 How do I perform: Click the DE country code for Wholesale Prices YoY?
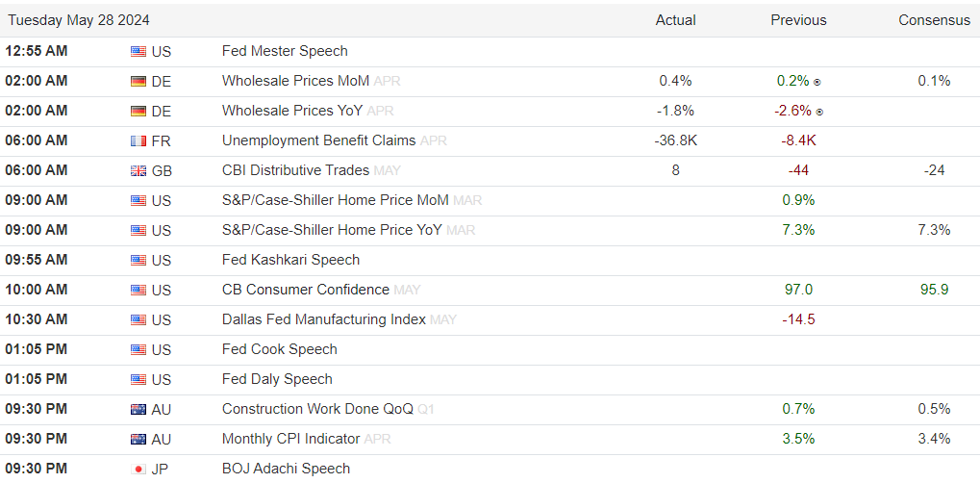point(162,112)
